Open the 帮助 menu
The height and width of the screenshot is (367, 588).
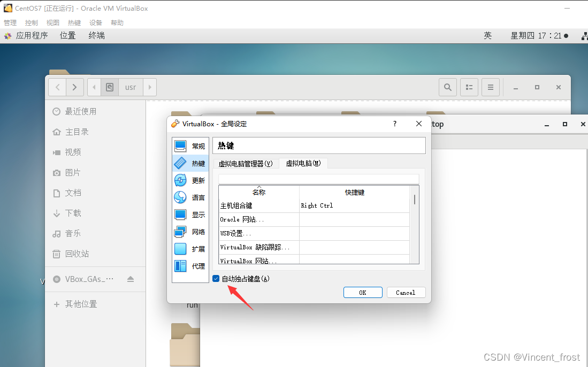(117, 23)
